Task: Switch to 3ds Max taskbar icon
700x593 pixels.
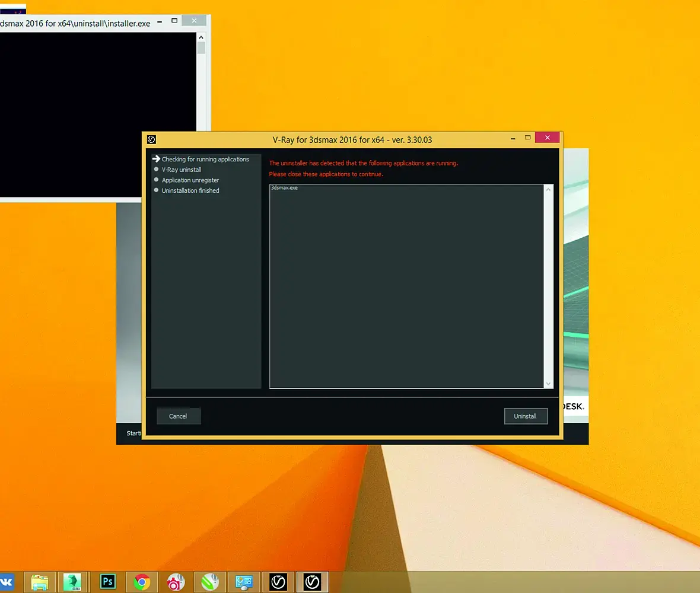Action: (x=73, y=582)
